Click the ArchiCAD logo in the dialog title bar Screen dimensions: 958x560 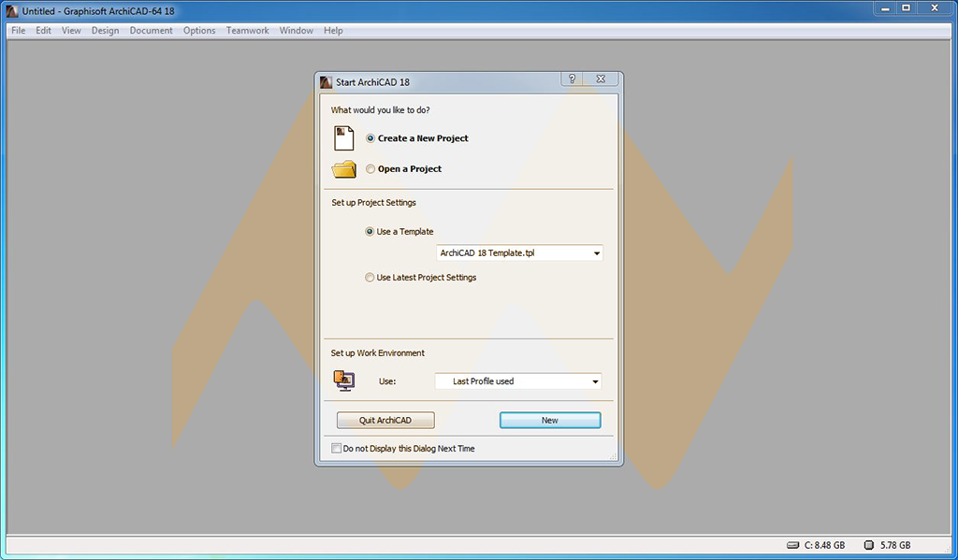pyautogui.click(x=325, y=81)
